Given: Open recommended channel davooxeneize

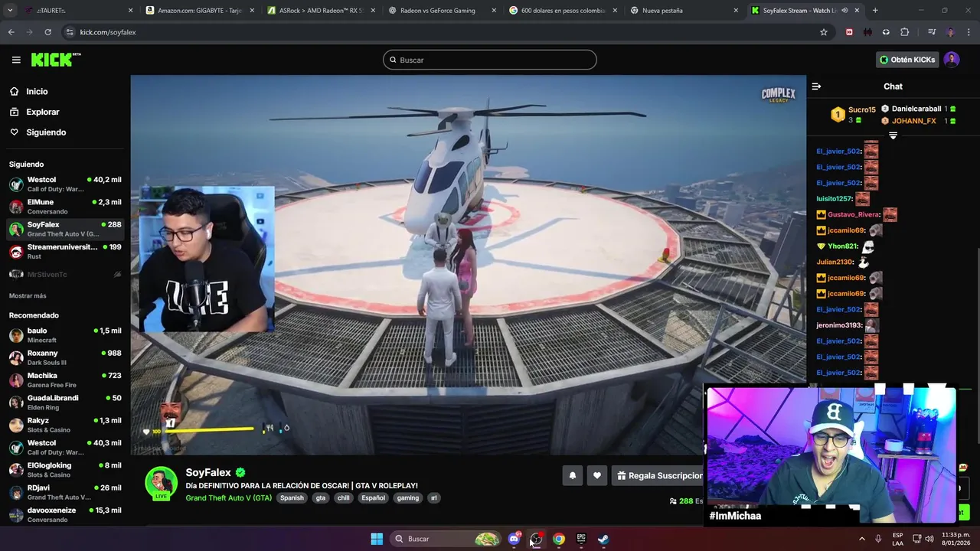Looking at the screenshot, I should (65, 514).
